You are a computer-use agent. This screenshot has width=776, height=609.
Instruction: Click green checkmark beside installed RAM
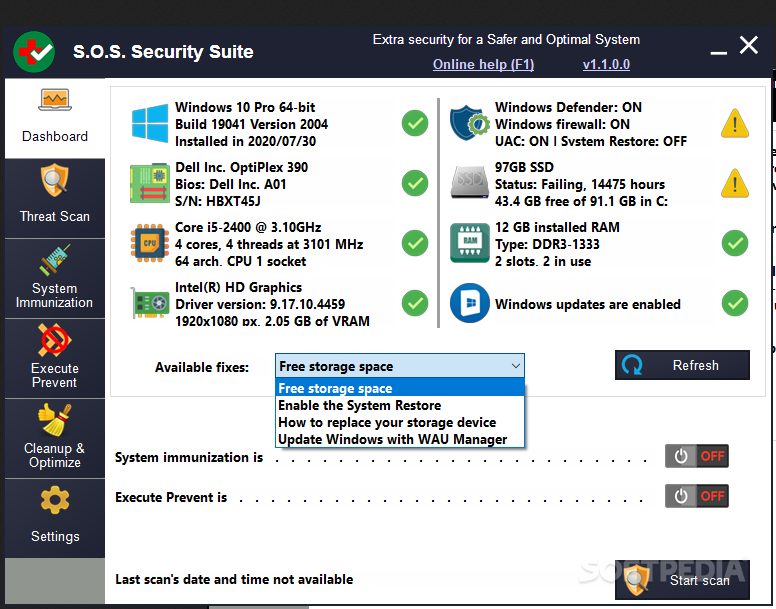click(735, 243)
